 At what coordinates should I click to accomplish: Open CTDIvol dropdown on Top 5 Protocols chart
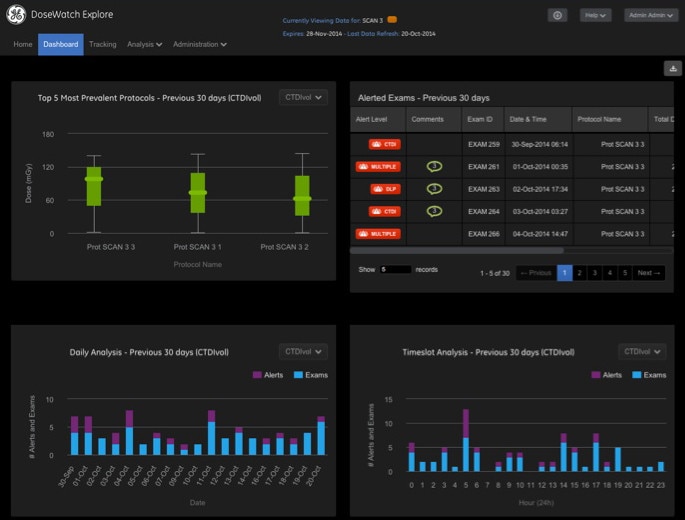pyautogui.click(x=303, y=97)
